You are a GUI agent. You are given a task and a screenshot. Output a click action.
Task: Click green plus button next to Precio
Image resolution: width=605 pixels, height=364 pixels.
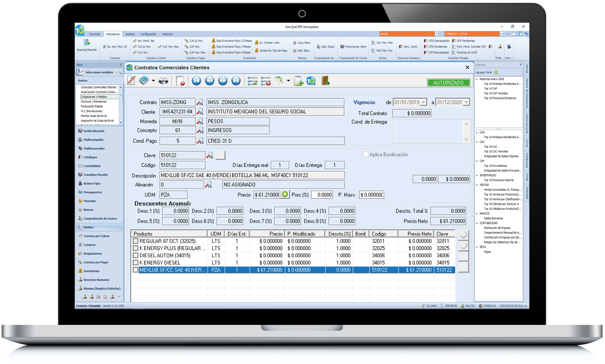[x=285, y=195]
